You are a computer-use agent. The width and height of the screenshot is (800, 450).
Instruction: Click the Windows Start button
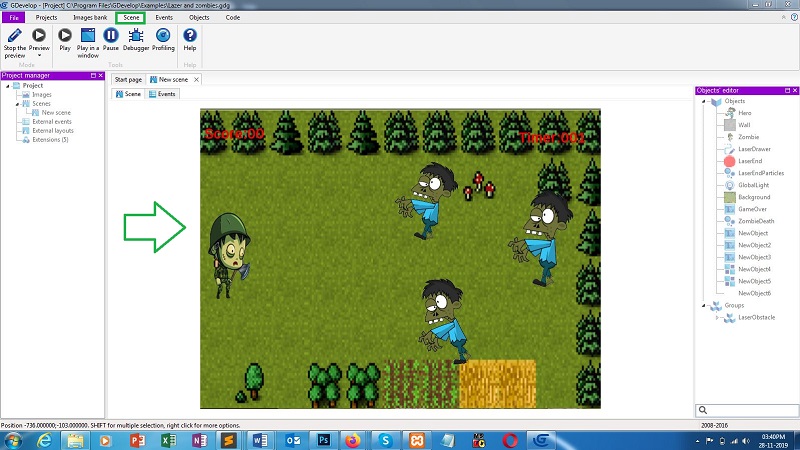click(12, 440)
